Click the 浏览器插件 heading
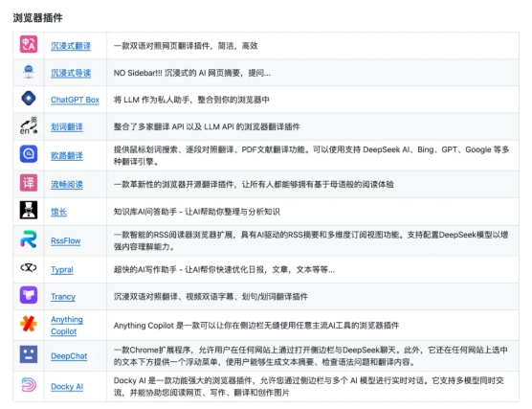Viewport: 532px width, 409px height. pyautogui.click(x=37, y=17)
